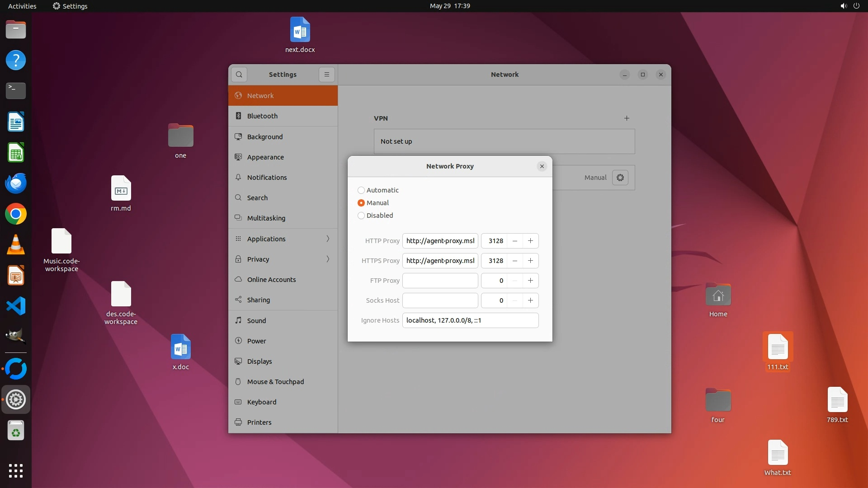
Task: Open Visual Studio Code from the dock
Action: (x=16, y=306)
